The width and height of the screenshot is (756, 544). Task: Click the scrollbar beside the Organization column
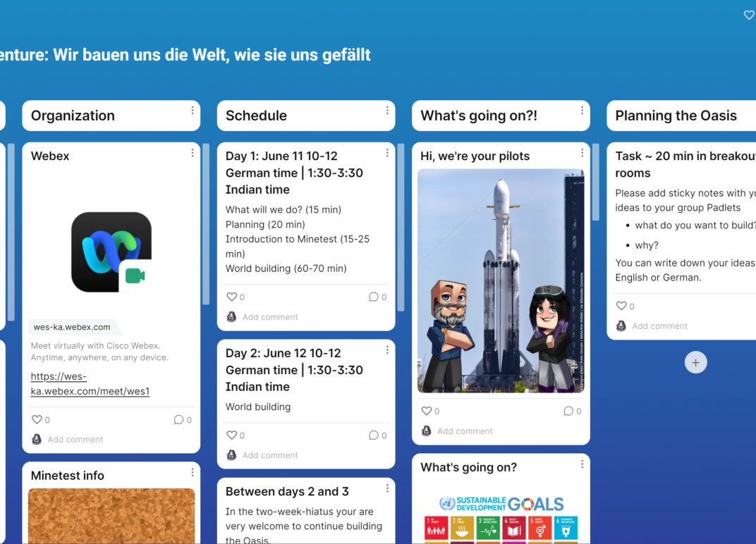(x=206, y=225)
